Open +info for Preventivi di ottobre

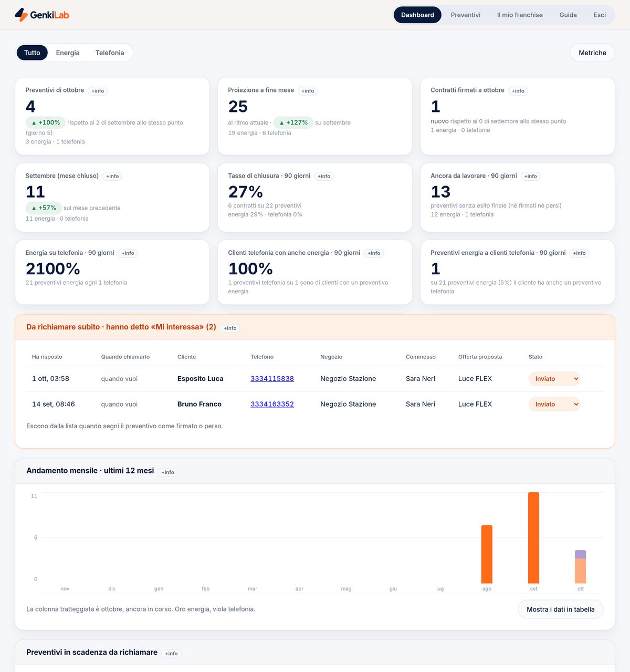point(98,91)
